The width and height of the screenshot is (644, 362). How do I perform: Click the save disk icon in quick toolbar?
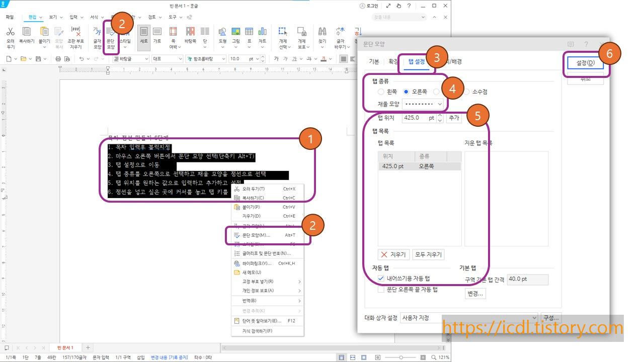pyautogui.click(x=37, y=59)
